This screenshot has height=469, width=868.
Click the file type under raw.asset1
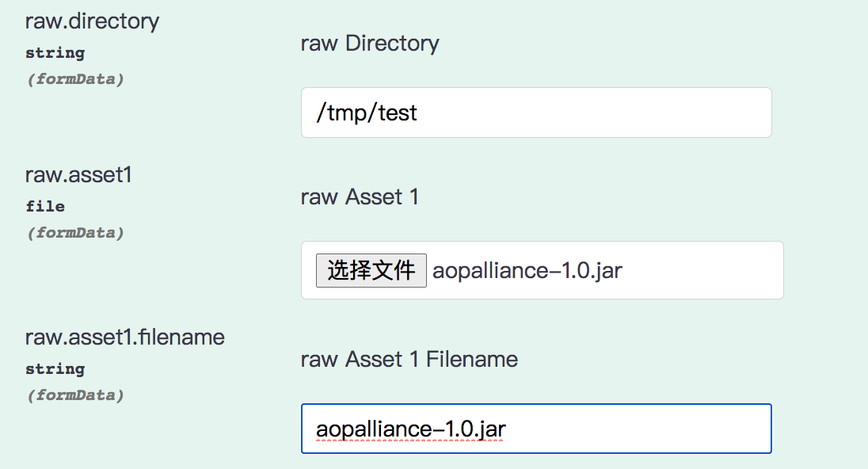click(45, 206)
